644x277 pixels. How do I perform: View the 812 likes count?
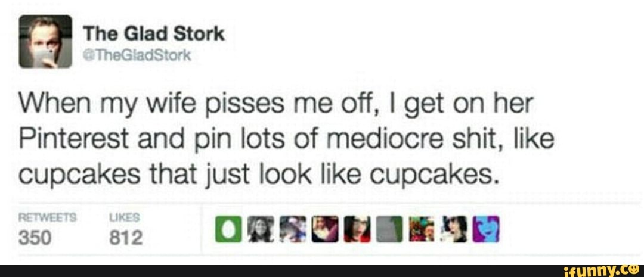click(126, 237)
